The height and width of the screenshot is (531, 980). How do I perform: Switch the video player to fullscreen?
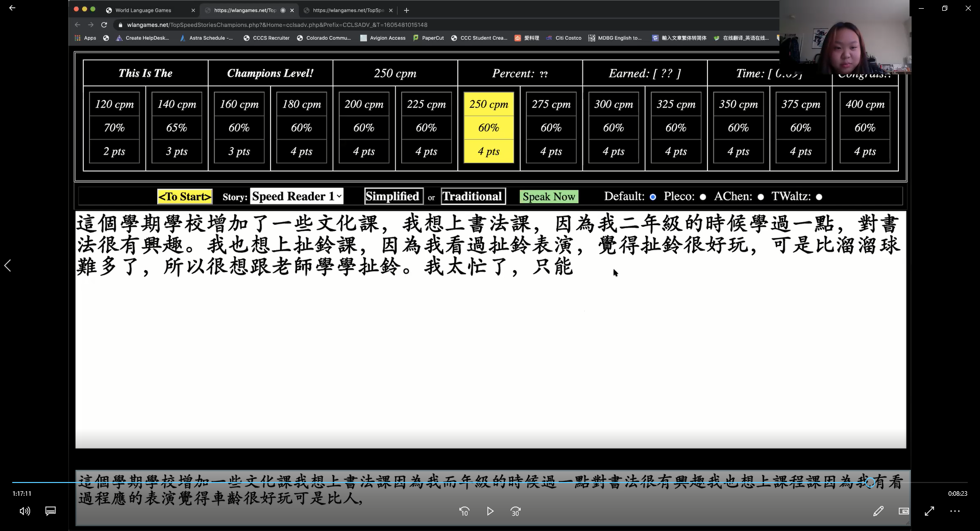[x=929, y=511]
